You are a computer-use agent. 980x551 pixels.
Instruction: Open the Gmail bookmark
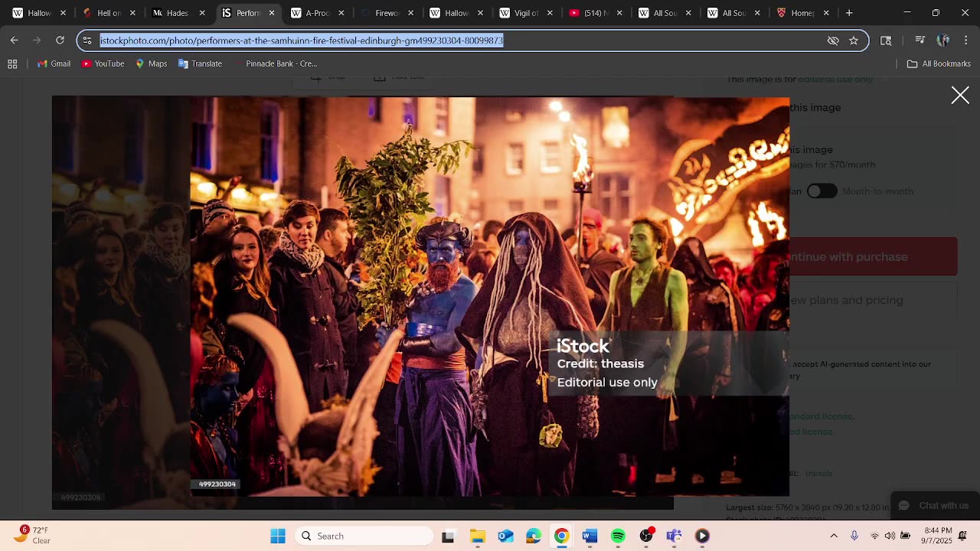pyautogui.click(x=54, y=64)
